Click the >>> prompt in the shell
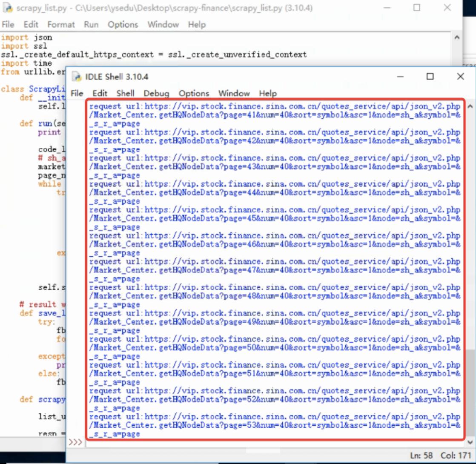 click(x=76, y=442)
